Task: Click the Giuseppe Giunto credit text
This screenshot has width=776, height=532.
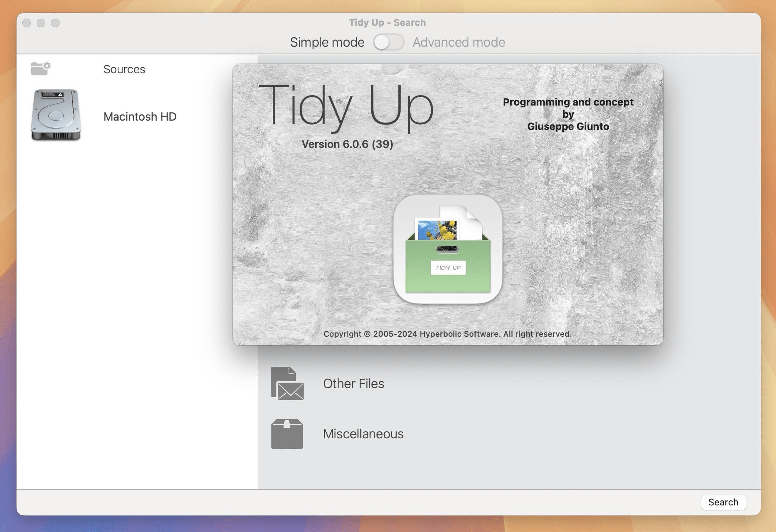Action: 568,126
